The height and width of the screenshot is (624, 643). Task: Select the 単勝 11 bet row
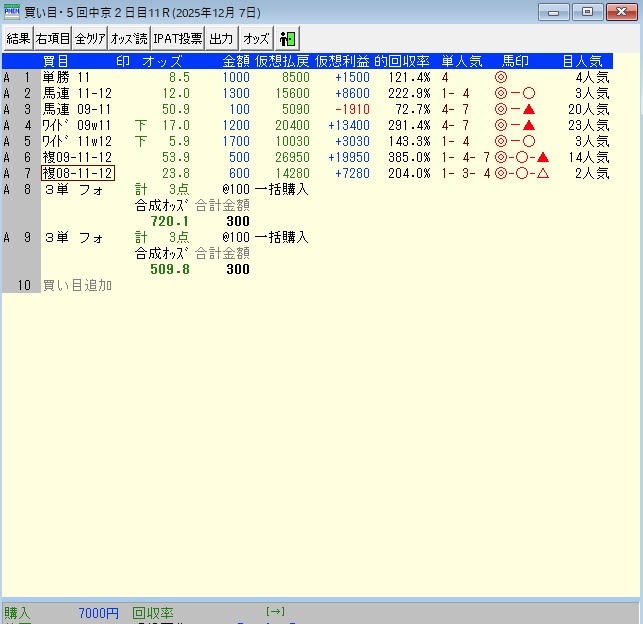[x=67, y=77]
